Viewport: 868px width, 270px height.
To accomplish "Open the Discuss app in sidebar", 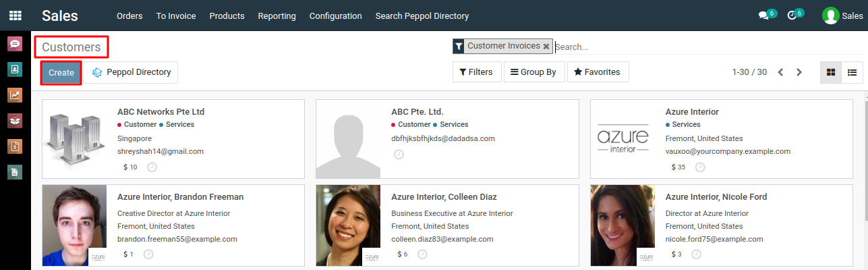I will coord(15,45).
